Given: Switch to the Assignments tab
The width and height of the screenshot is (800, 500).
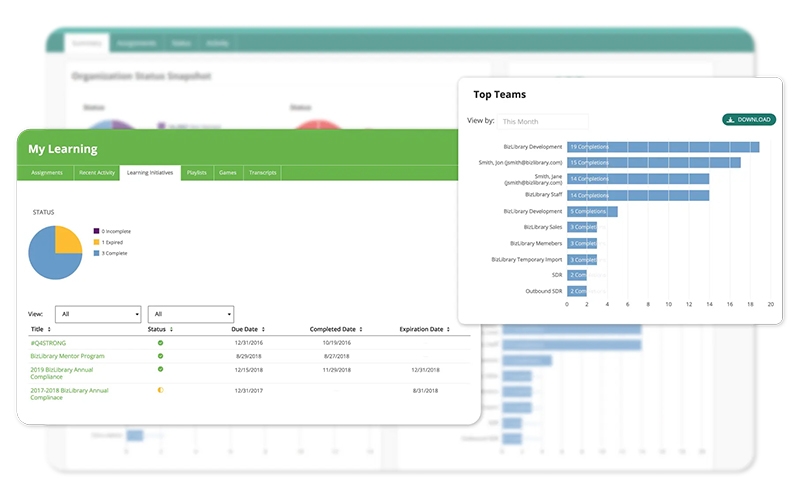Looking at the screenshot, I should [x=46, y=173].
